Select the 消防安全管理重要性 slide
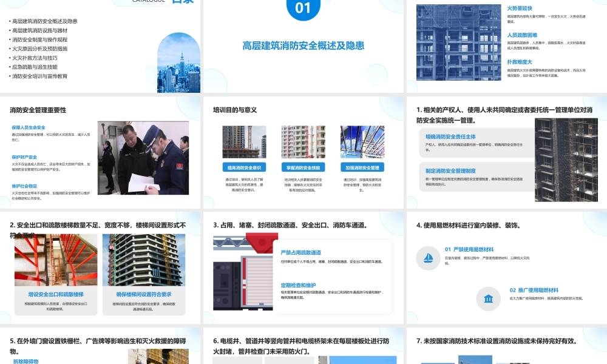Viewport: 607px width, 364px height. (x=100, y=153)
